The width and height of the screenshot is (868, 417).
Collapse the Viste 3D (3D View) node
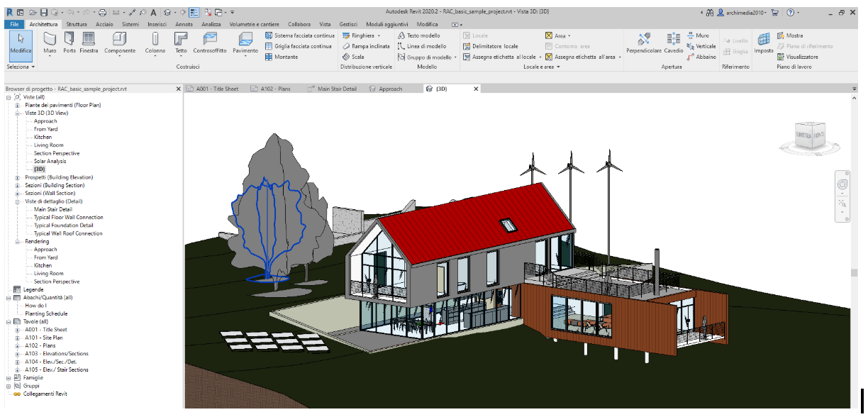click(18, 113)
